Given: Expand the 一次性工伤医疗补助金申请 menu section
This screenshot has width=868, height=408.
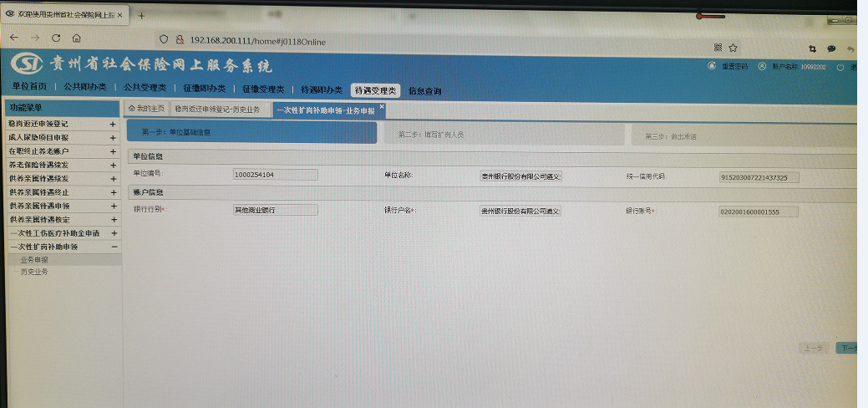Looking at the screenshot, I should 113,233.
